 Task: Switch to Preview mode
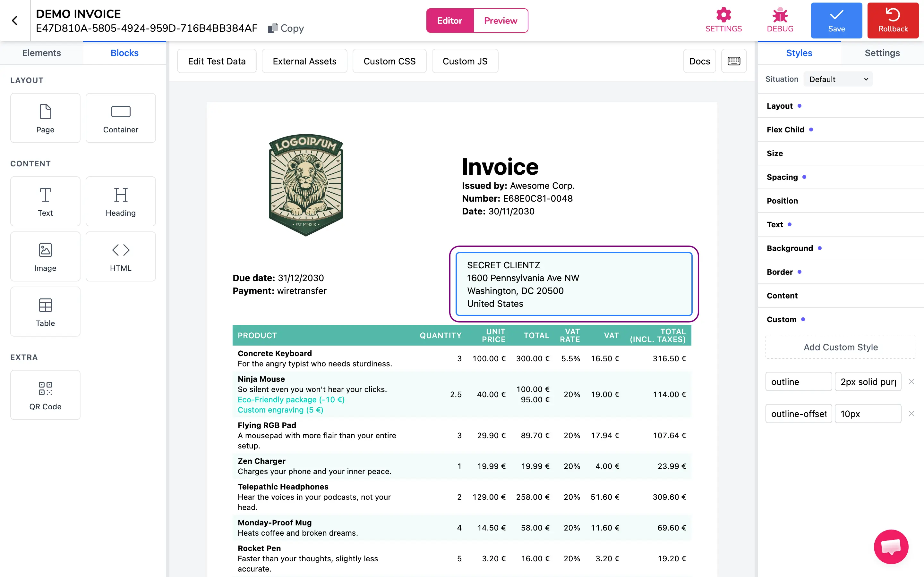pos(501,21)
